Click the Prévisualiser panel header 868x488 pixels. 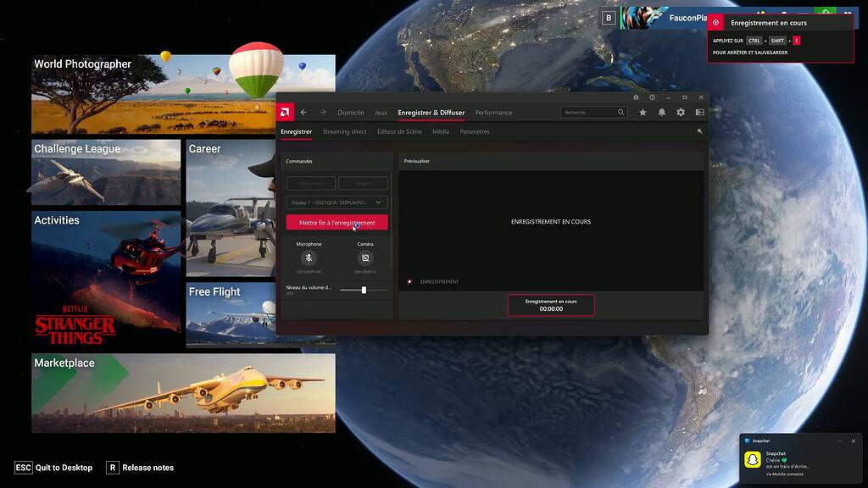click(551, 161)
